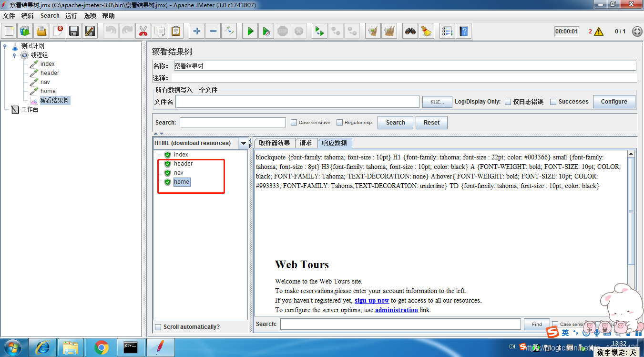Click the Remote start all icon
644x357 pixels.
click(x=320, y=31)
